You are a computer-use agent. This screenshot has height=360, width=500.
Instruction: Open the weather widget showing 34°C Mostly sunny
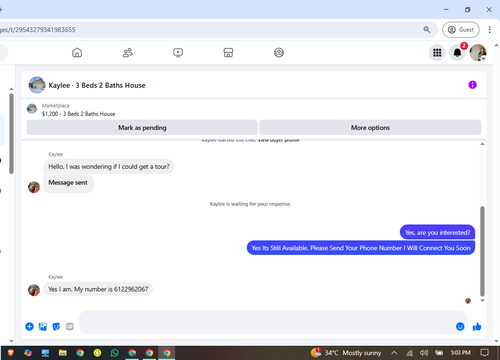coord(346,353)
